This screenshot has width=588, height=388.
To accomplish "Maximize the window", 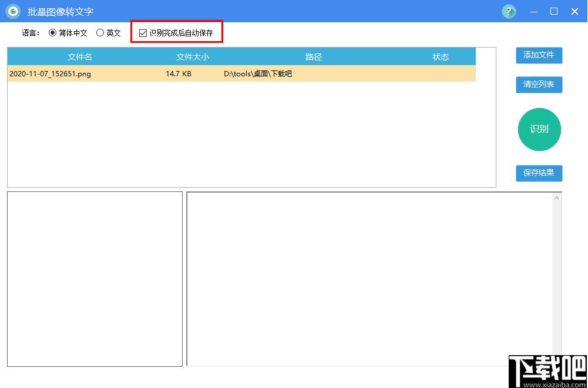I will click(x=554, y=12).
